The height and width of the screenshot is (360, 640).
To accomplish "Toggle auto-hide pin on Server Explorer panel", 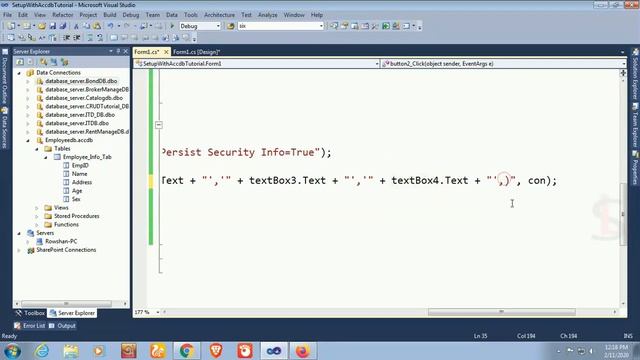I will [118, 51].
